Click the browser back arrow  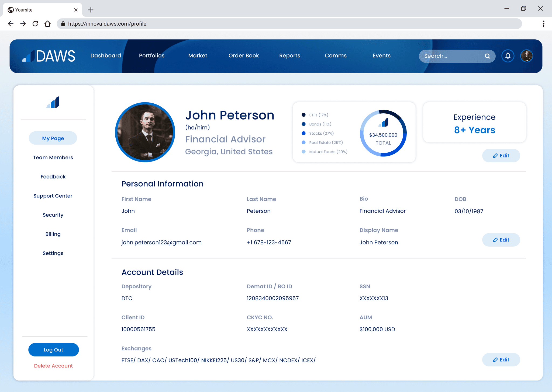[x=11, y=24]
